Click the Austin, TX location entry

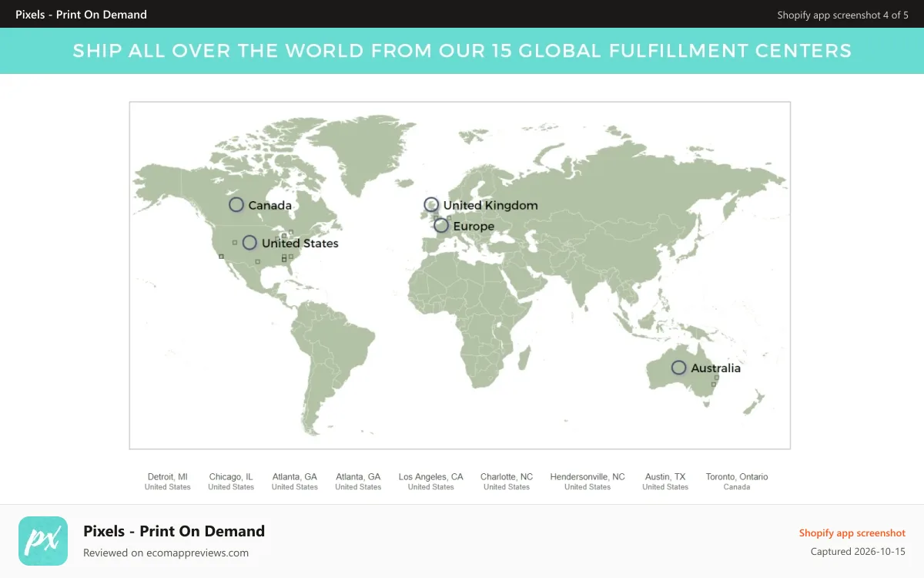pyautogui.click(x=665, y=482)
